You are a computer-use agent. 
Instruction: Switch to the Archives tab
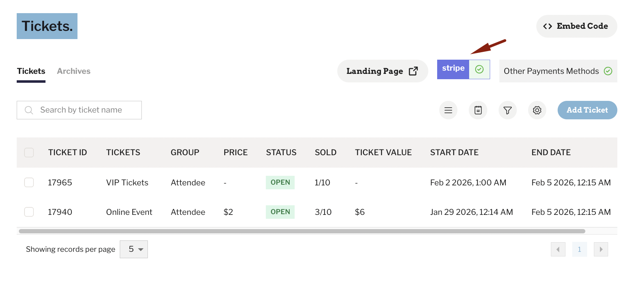[x=74, y=71]
